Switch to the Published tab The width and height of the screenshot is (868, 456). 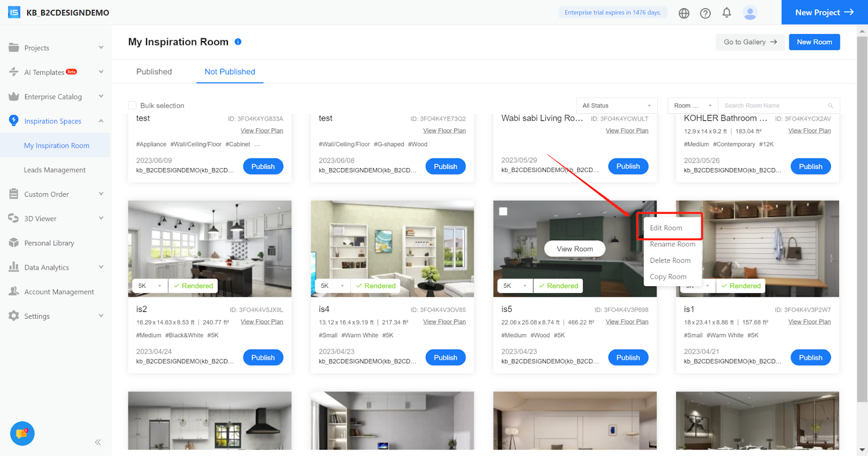click(154, 72)
